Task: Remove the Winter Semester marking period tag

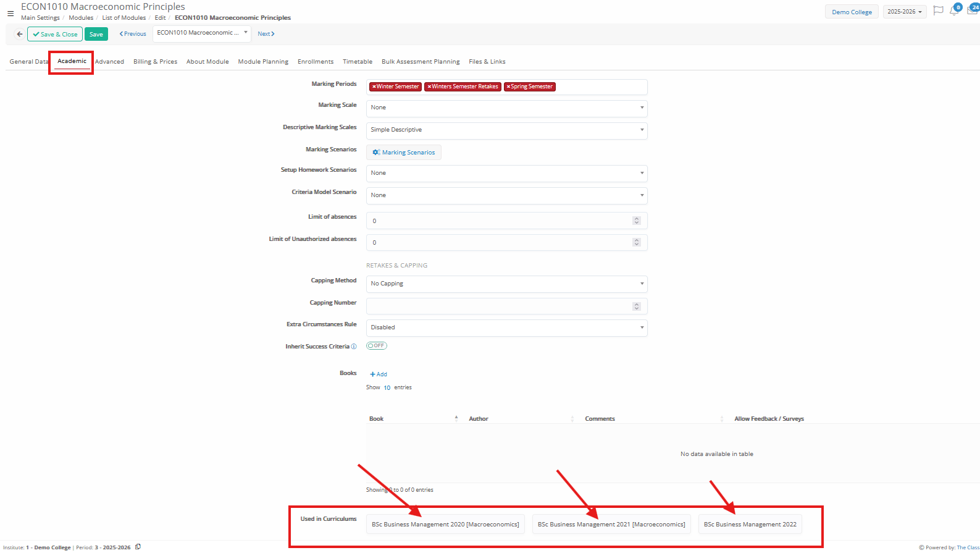Action: coord(374,87)
